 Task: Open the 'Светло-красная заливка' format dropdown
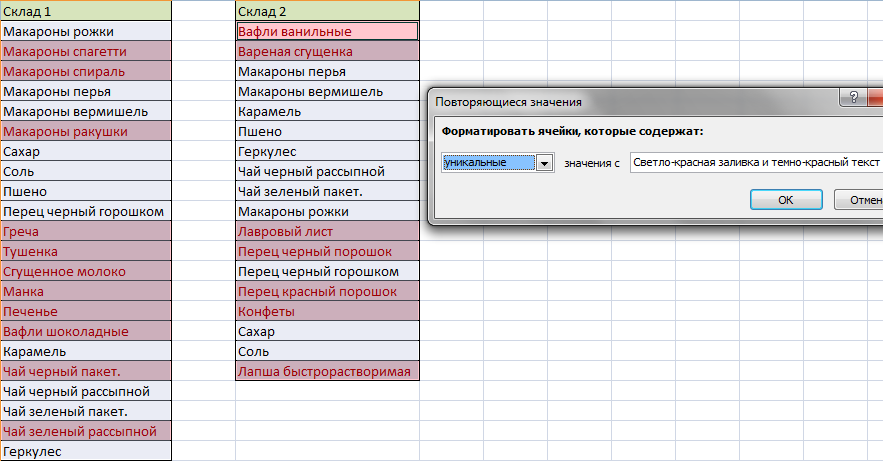[x=755, y=163]
